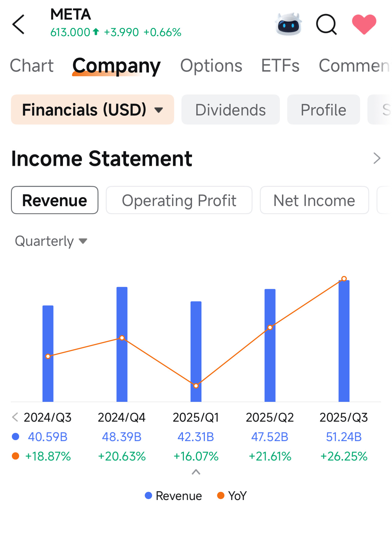Choose the Operating Profit metric
This screenshot has width=392, height=537.
click(179, 200)
